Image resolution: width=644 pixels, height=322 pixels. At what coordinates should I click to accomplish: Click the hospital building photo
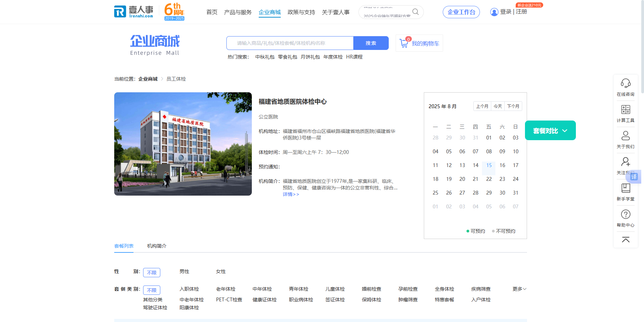[183, 144]
